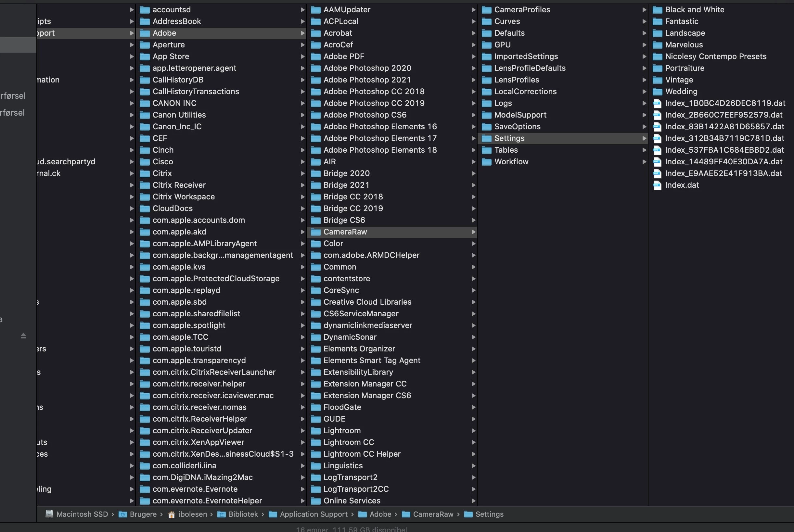This screenshot has height=532, width=794.
Task: Expand the arrow beside the LensProfiles folder
Action: tap(644, 80)
